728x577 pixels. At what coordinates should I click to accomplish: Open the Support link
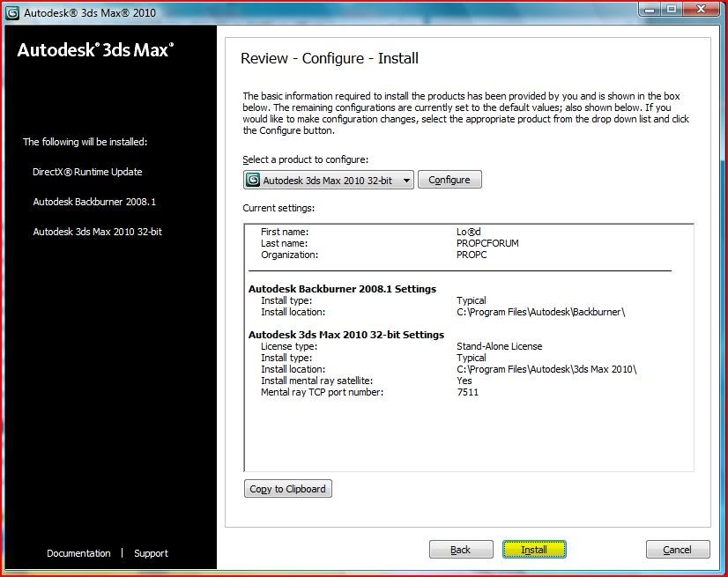(x=151, y=553)
